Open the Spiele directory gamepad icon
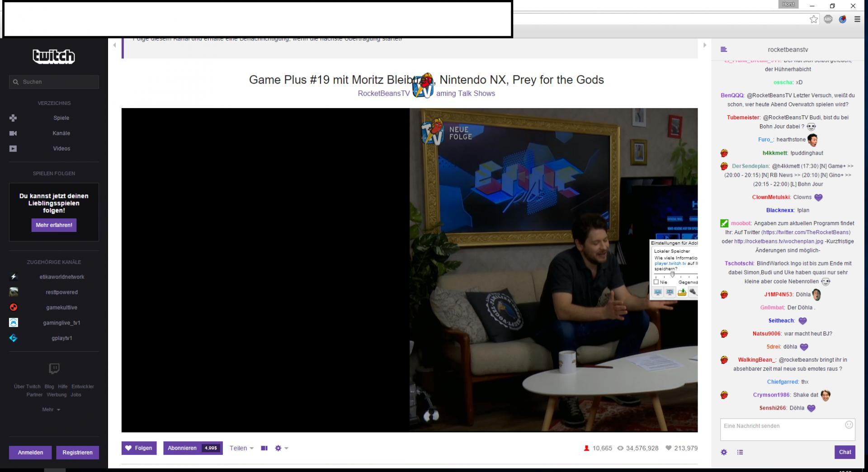 coord(13,118)
